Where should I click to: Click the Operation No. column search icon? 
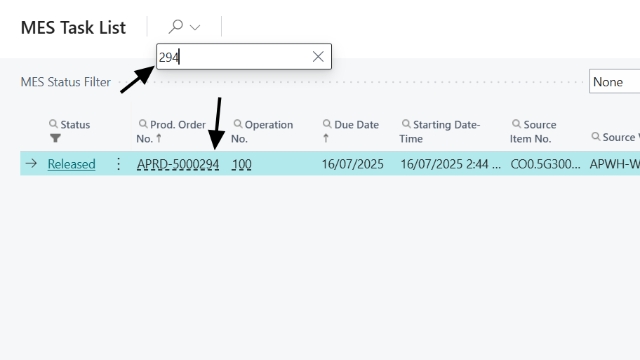point(238,124)
